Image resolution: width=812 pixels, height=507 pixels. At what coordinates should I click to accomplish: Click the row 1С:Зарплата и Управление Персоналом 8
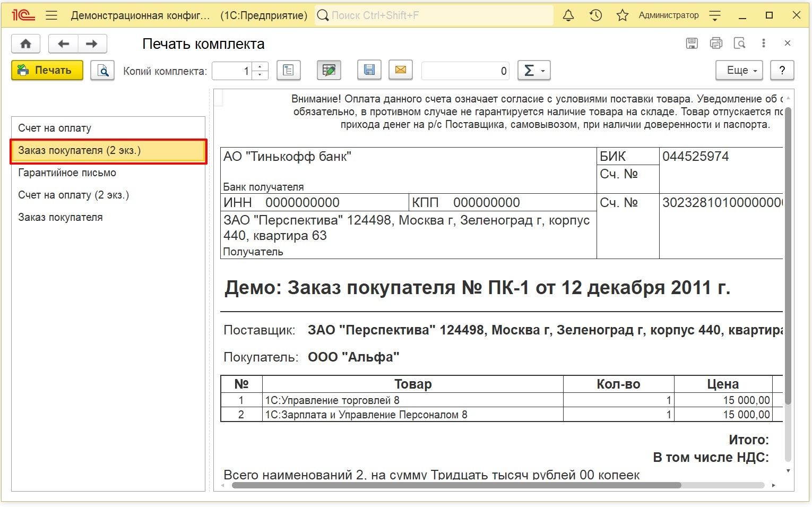tap(412, 415)
